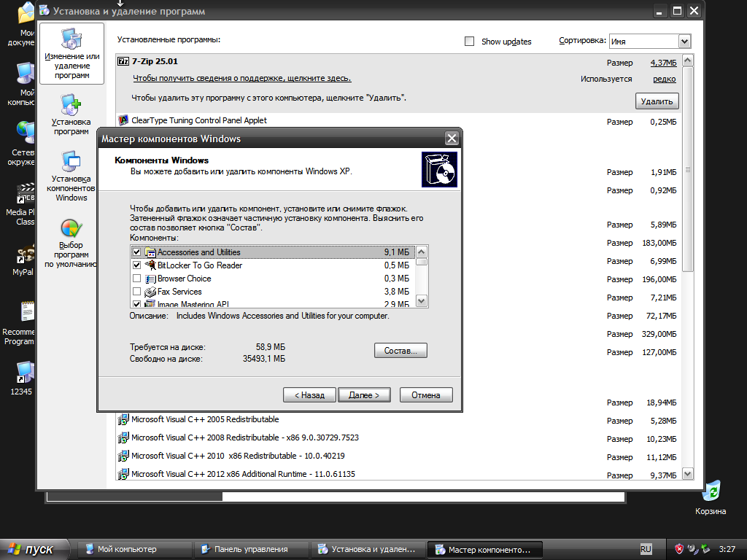Click the < Назад button
The width and height of the screenshot is (747, 560).
pos(309,394)
